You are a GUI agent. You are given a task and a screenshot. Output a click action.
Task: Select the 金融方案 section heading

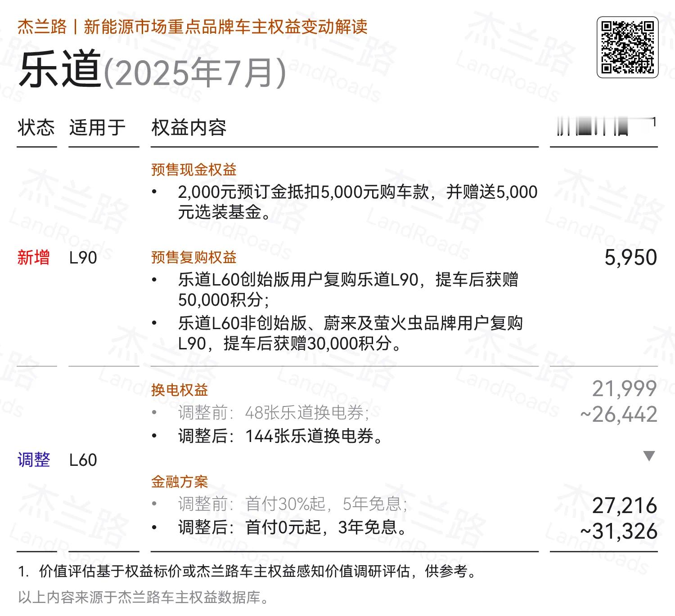pos(180,482)
